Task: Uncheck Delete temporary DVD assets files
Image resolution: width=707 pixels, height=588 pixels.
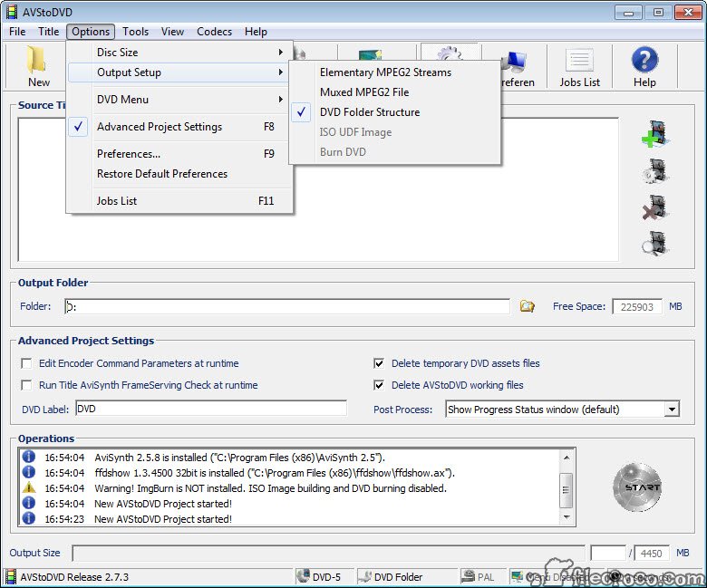Action: click(379, 363)
